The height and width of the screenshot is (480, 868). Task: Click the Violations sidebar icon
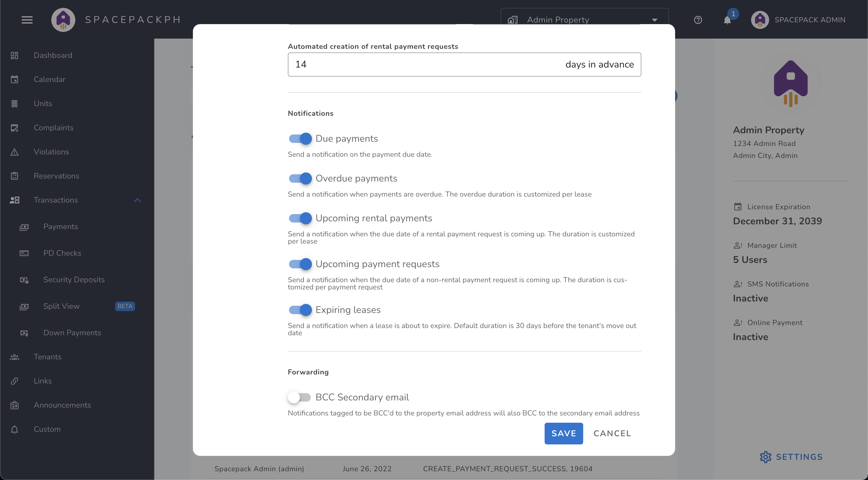click(15, 151)
